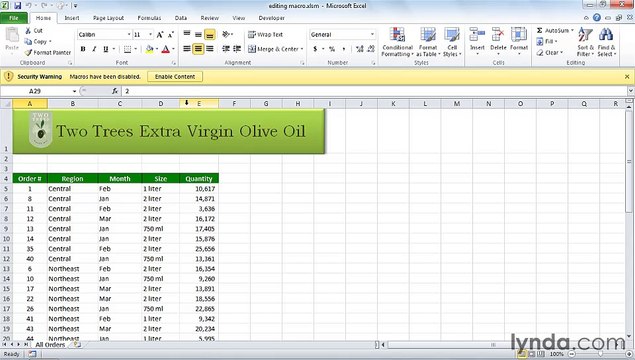This screenshot has width=635, height=360.
Task: Open the font size dropdown
Action: (150, 34)
